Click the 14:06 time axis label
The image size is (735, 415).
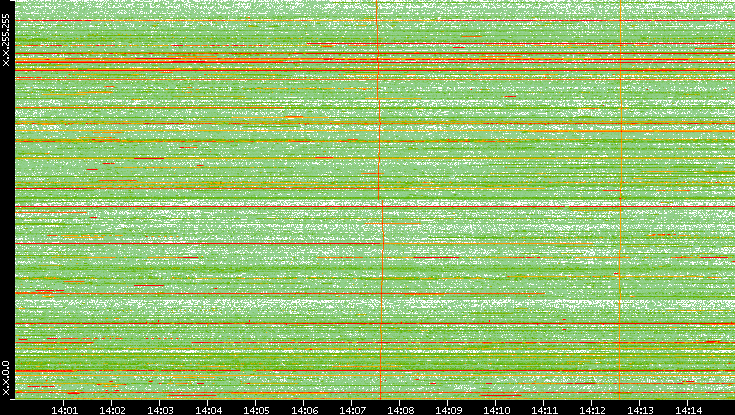point(304,410)
